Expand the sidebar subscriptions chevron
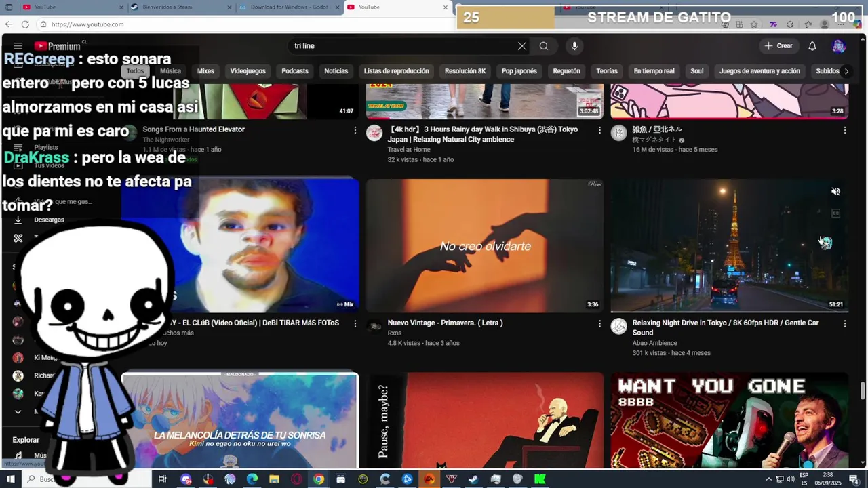This screenshot has width=868, height=488. click(18, 411)
